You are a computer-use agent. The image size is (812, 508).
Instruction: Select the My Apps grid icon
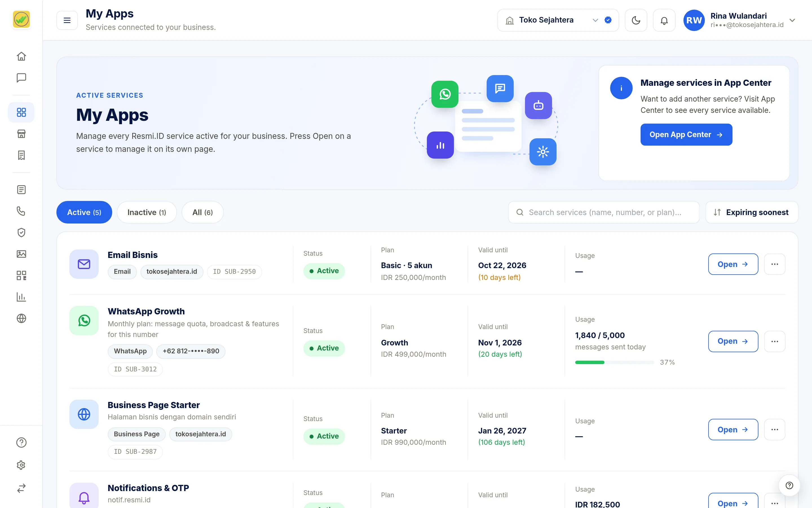pyautogui.click(x=21, y=112)
